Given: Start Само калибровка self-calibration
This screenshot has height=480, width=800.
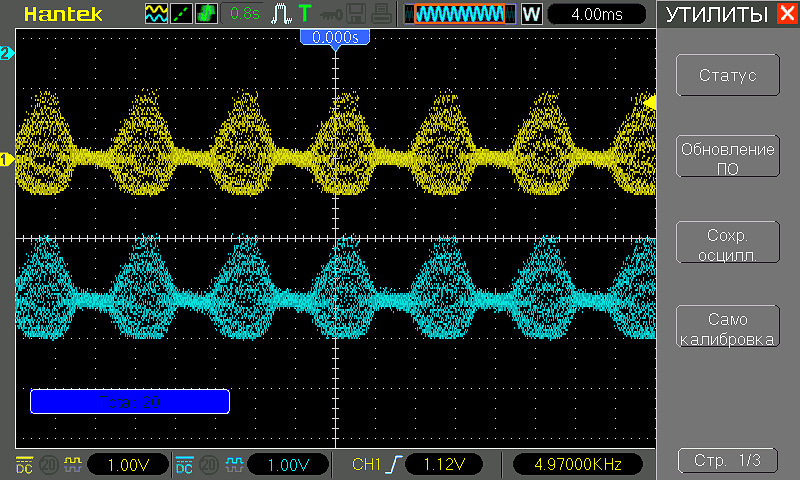Looking at the screenshot, I should (728, 326).
